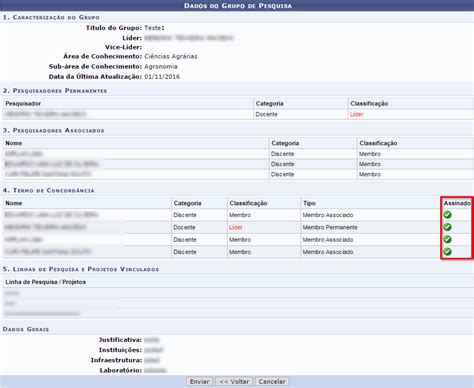Click the Cancelar button
Image resolution: width=474 pixels, height=388 pixels.
pos(272,381)
